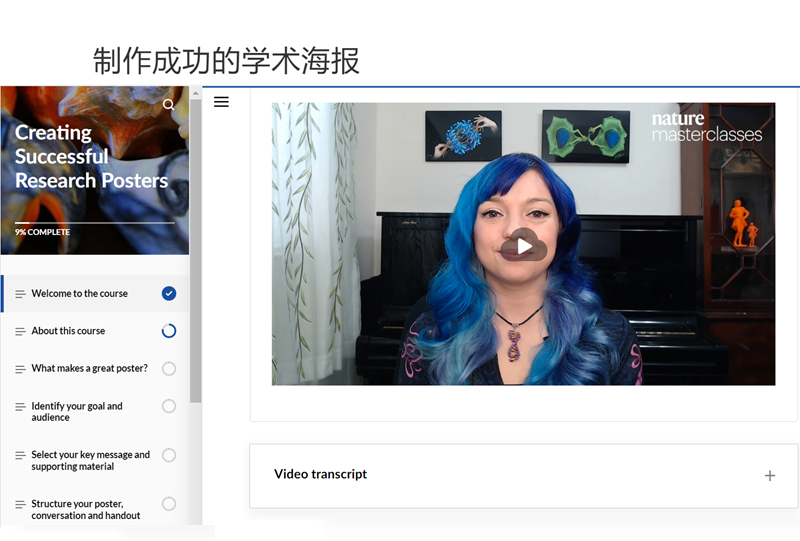Click the Video transcript heading
The width and height of the screenshot is (800, 541).
pos(320,474)
